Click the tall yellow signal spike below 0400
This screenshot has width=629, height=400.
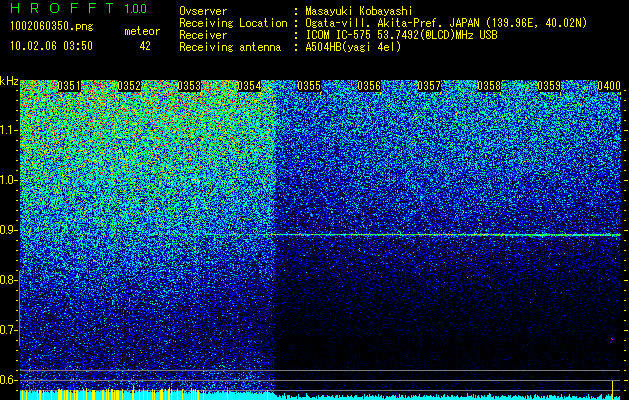pyautogui.click(x=612, y=389)
